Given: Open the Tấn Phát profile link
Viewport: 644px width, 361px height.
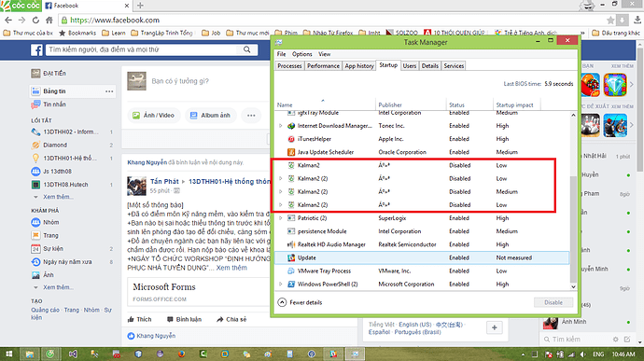Looking at the screenshot, I should pyautogui.click(x=164, y=181).
